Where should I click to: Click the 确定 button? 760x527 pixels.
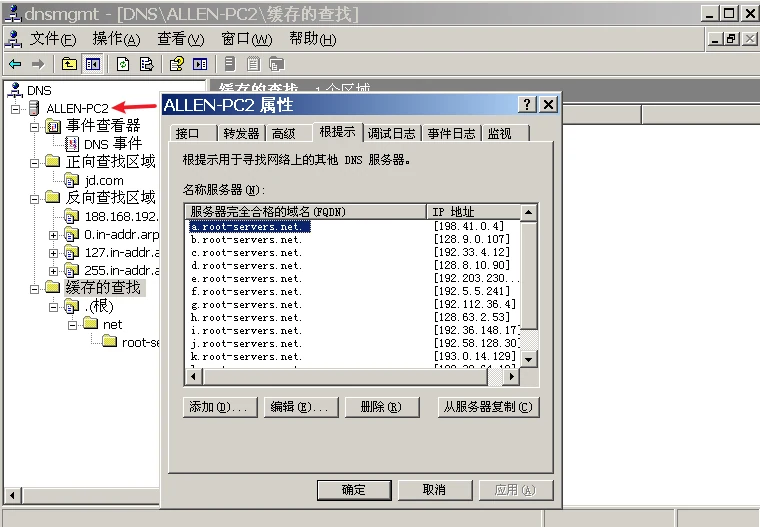pos(354,490)
